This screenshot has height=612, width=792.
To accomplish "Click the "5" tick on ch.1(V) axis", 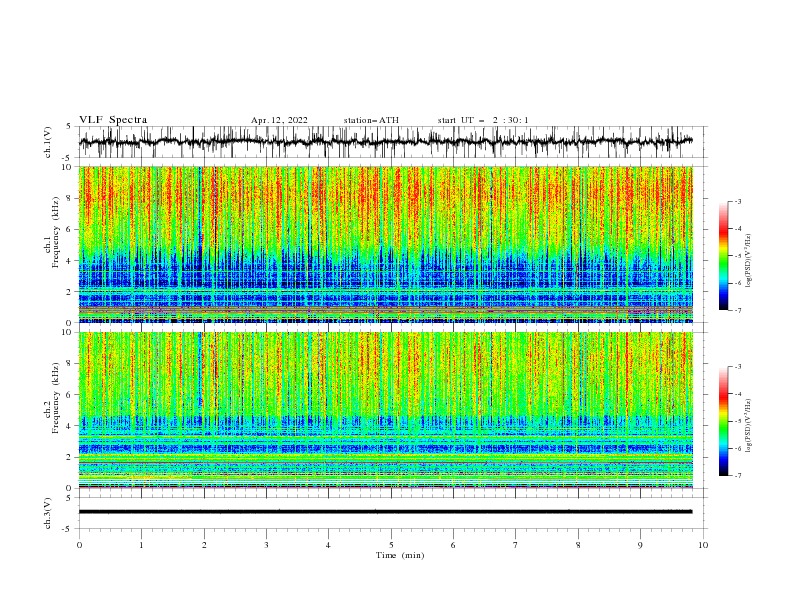I will [69, 127].
